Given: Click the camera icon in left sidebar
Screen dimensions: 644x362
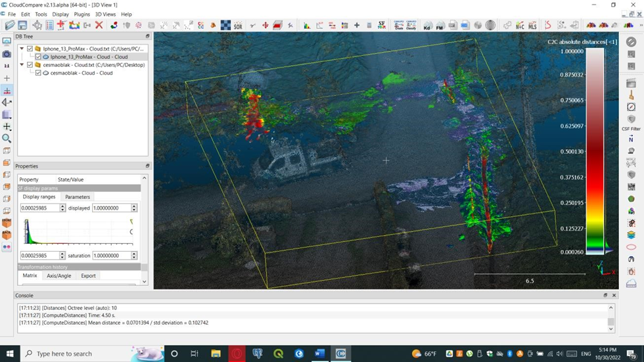Looking at the screenshot, I should click(7, 54).
